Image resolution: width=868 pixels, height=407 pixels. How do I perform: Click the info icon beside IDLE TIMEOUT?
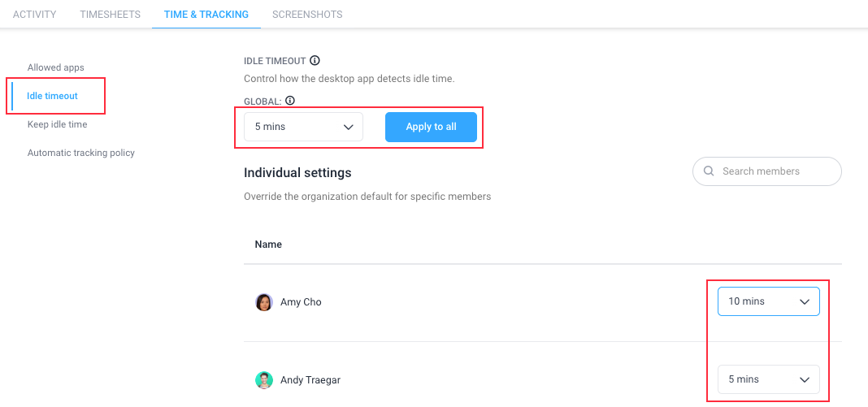pyautogui.click(x=315, y=60)
